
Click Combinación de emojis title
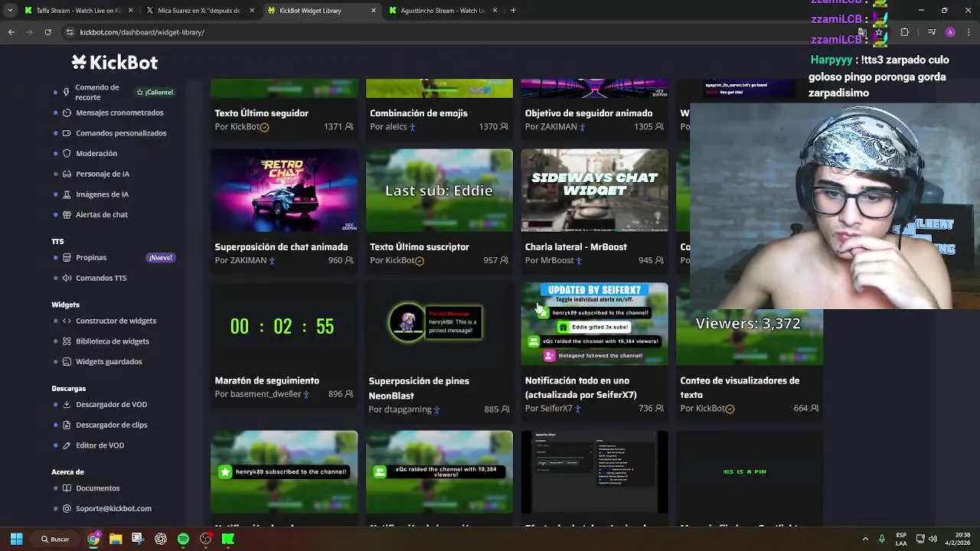[419, 113]
